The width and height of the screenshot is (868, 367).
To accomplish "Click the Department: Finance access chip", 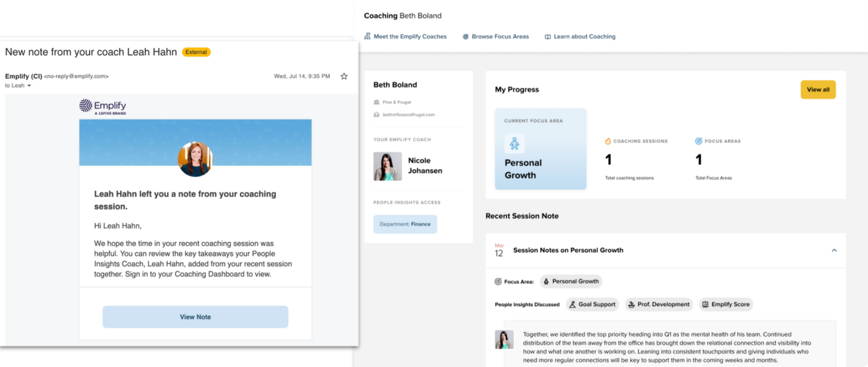I will coord(405,224).
